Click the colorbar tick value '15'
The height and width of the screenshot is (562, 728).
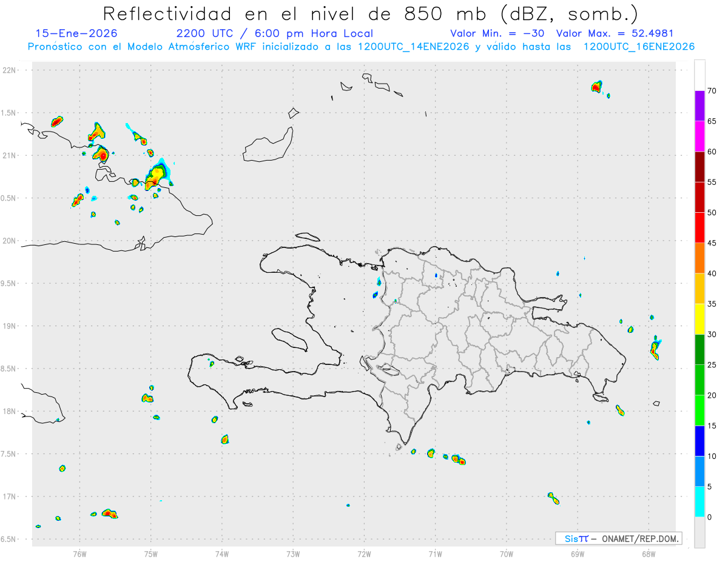pyautogui.click(x=712, y=426)
